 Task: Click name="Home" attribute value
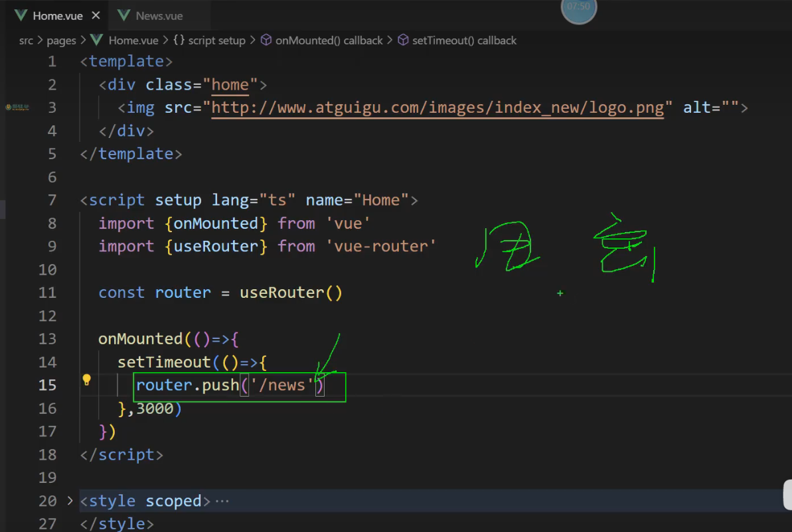(381, 200)
